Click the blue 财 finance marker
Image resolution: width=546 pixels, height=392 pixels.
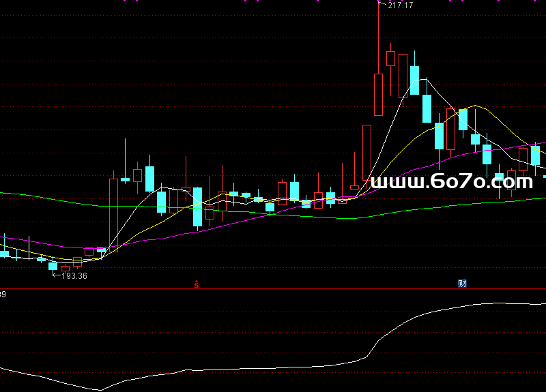coord(462,284)
